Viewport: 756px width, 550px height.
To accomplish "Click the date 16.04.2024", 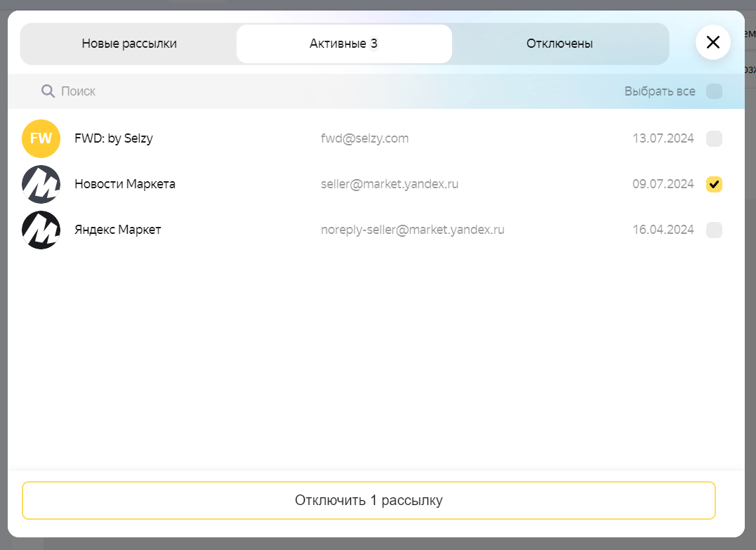I will click(663, 230).
